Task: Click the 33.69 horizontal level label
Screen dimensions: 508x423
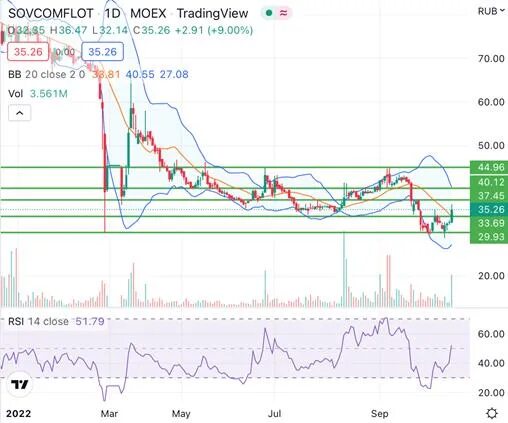Action: point(489,223)
